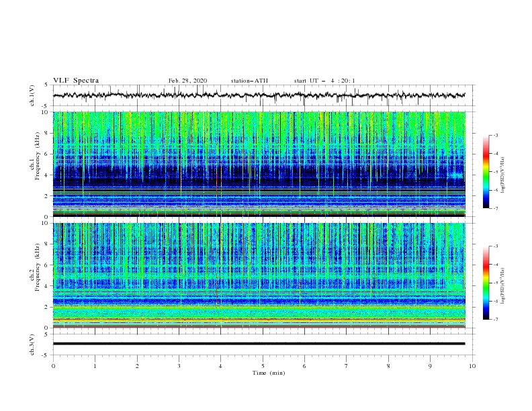Screen dimensions: 532x411
Task: Click the ch.1 voltage waveform trace
Action: 259,95
